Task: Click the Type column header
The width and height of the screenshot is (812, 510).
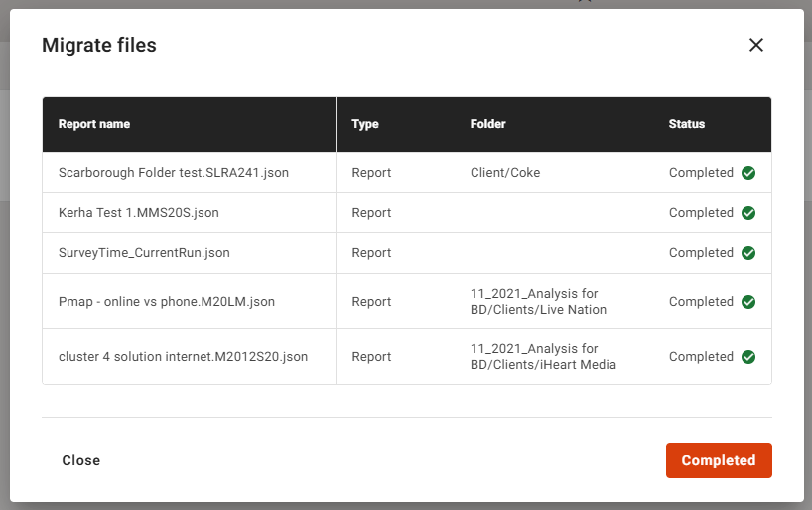Action: [x=365, y=124]
